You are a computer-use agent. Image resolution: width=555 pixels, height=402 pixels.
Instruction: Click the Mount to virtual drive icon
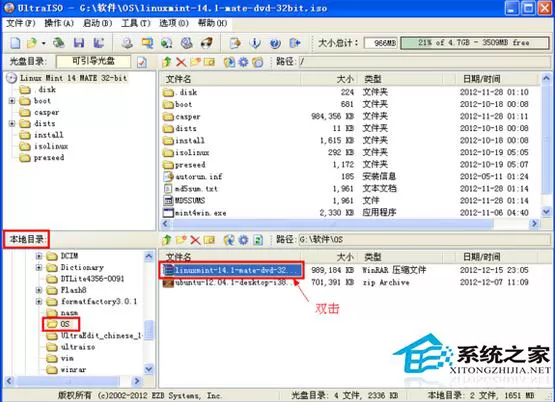pyautogui.click(x=187, y=43)
